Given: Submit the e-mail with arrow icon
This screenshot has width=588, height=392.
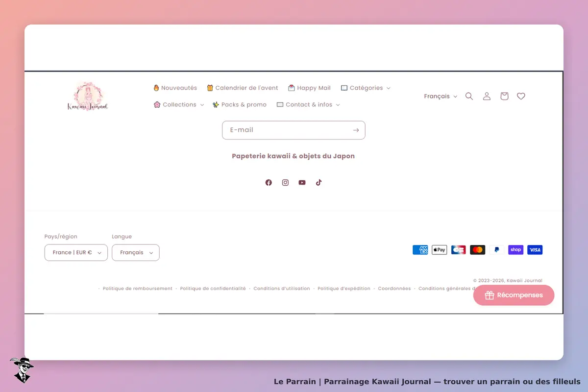Looking at the screenshot, I should [356, 130].
